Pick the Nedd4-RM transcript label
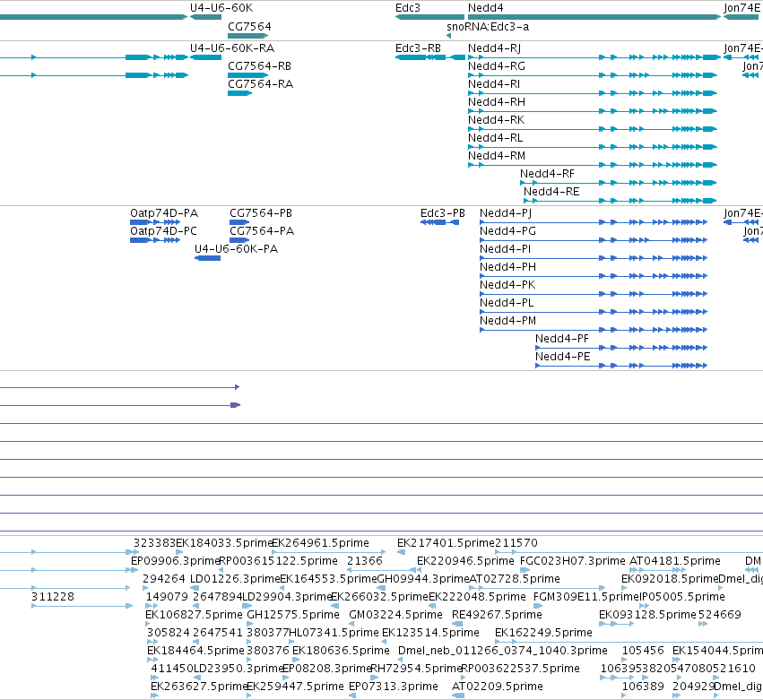Screen dimensions: 763x700 (497, 156)
